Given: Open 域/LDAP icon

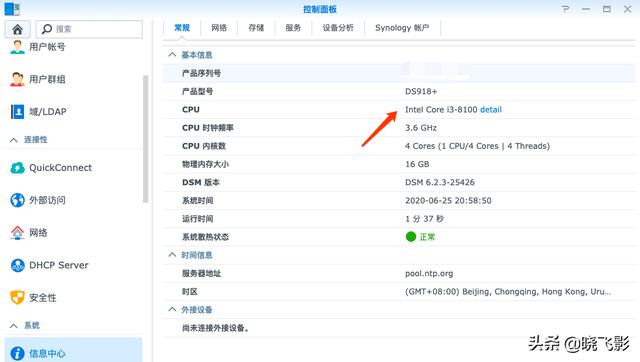Looking at the screenshot, I should click(x=17, y=111).
